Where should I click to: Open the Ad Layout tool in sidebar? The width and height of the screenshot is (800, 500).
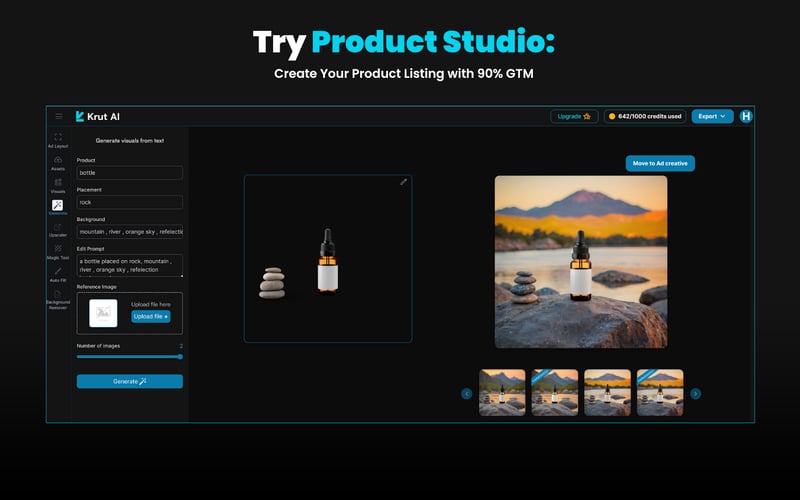pyautogui.click(x=58, y=140)
